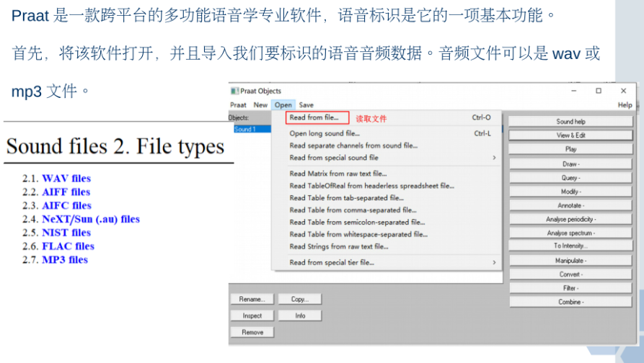Open the Annotate - dropdown button

pyautogui.click(x=570, y=205)
